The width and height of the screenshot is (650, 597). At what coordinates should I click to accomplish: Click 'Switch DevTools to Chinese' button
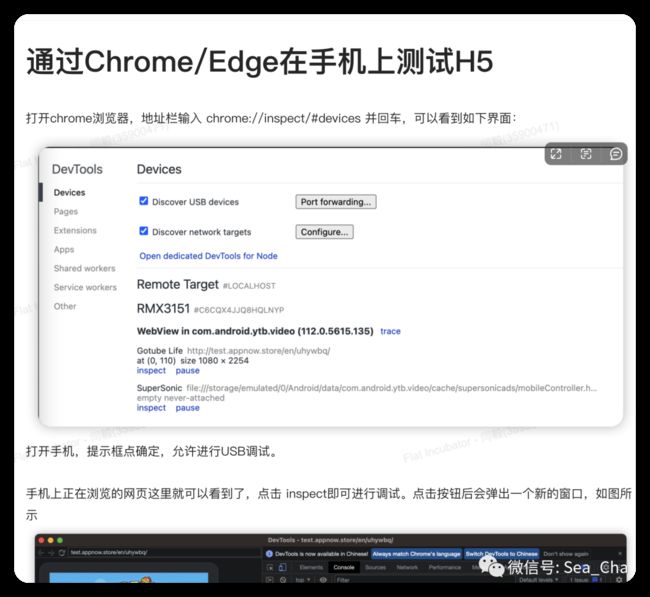pyautogui.click(x=501, y=554)
